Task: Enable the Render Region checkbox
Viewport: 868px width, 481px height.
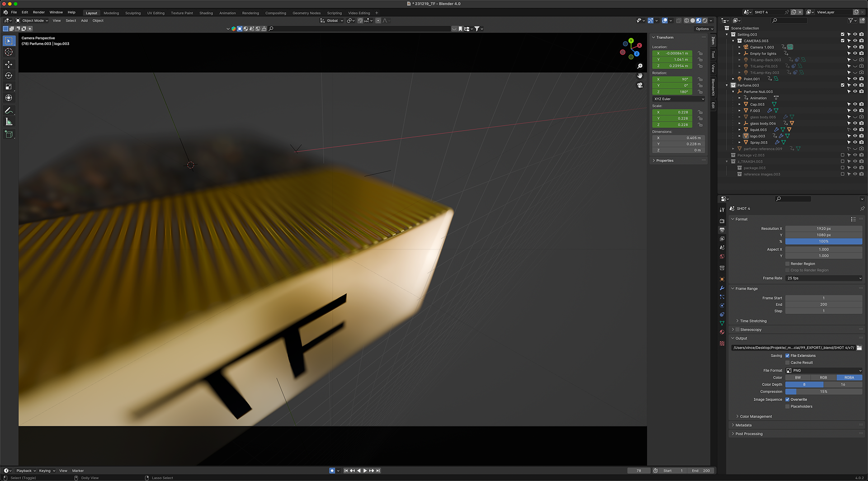Action: tap(788, 264)
